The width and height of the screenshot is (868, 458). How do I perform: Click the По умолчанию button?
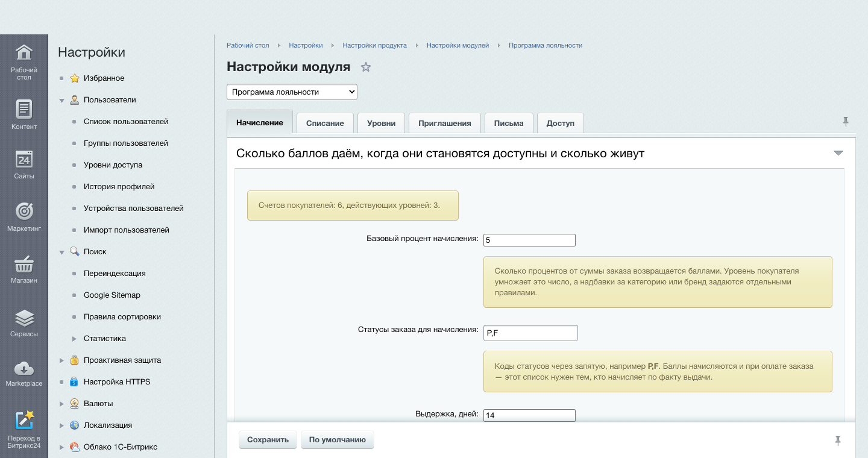[x=338, y=440]
